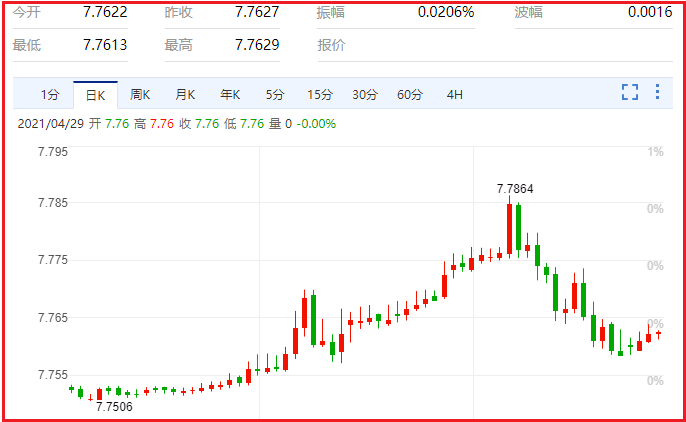Click the 今开 label
The height and width of the screenshot is (422, 686).
[27, 12]
